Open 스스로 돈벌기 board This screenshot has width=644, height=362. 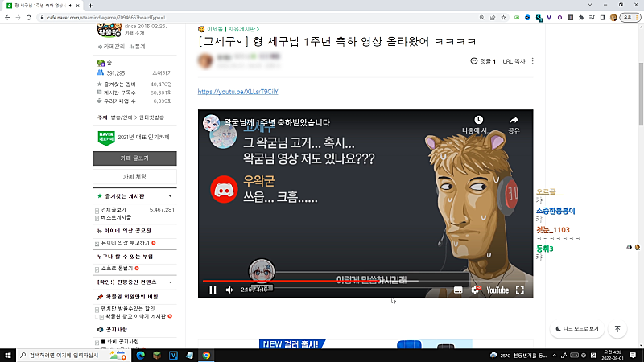click(x=117, y=269)
